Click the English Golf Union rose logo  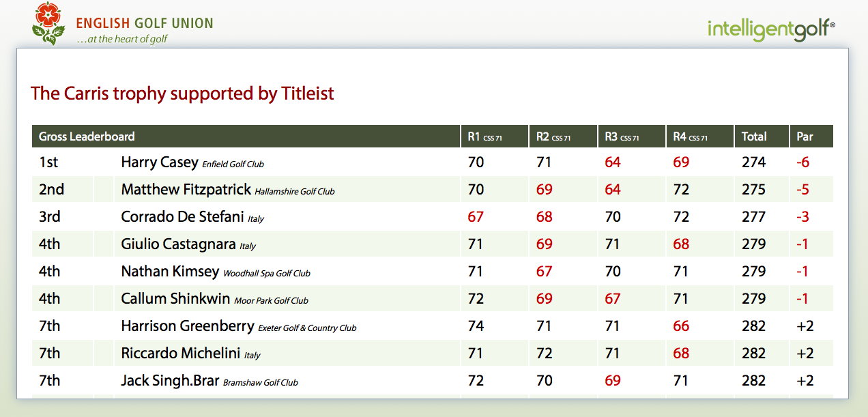(x=48, y=24)
